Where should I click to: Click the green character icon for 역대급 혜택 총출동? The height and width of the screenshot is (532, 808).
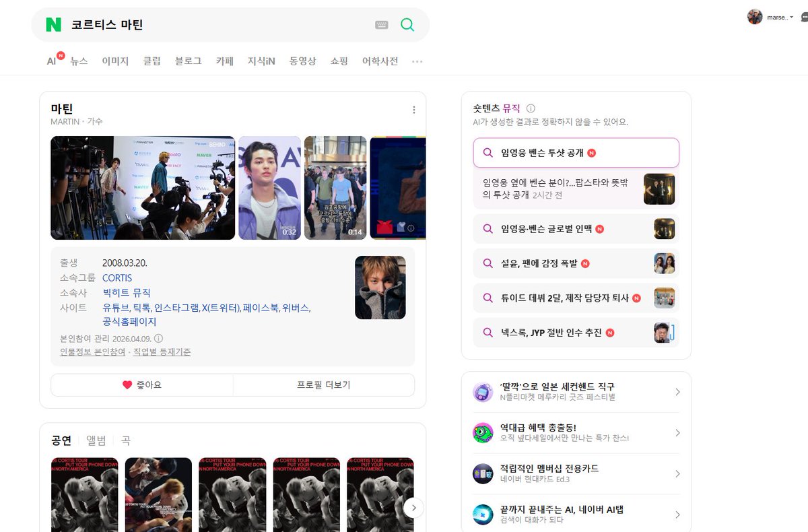pos(483,433)
